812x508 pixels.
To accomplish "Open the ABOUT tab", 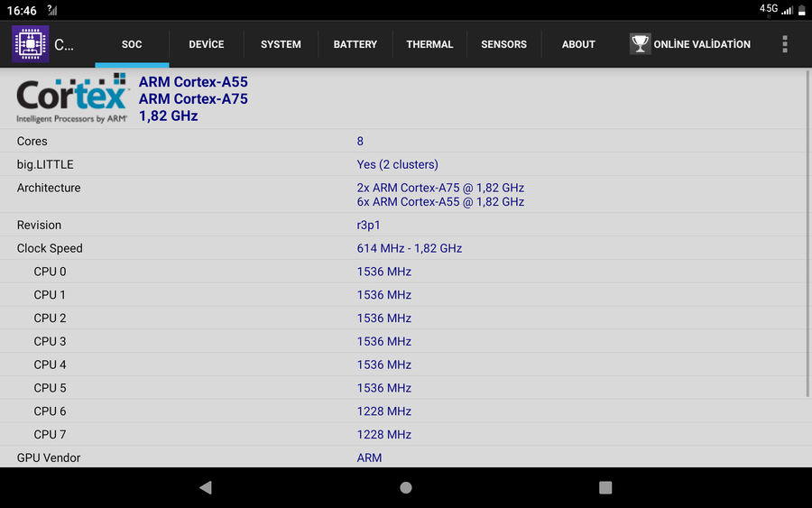I will (x=578, y=44).
